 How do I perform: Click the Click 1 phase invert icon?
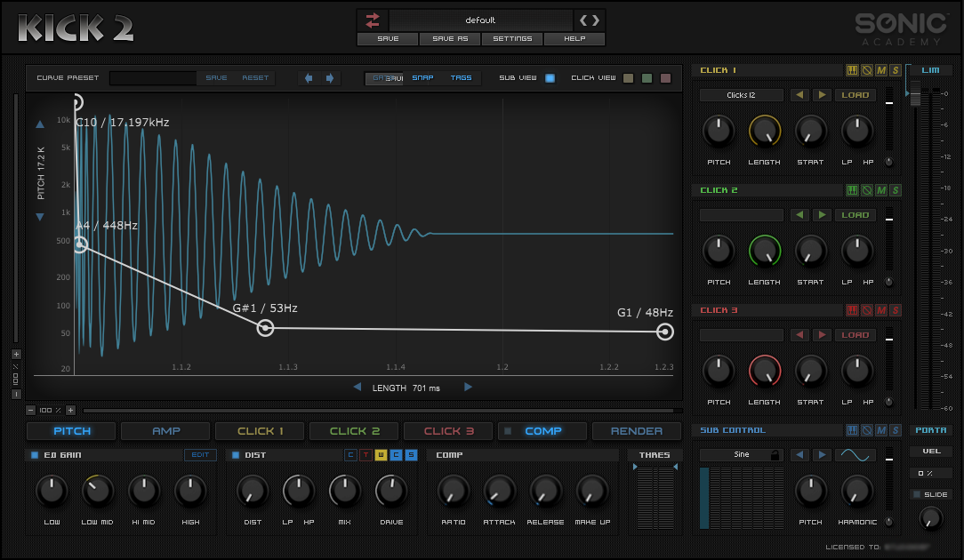(x=867, y=70)
